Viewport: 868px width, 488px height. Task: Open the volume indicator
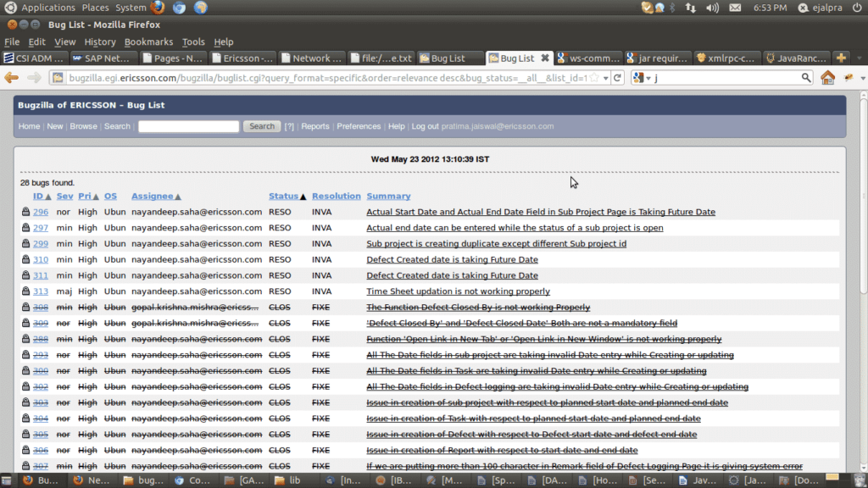[712, 8]
